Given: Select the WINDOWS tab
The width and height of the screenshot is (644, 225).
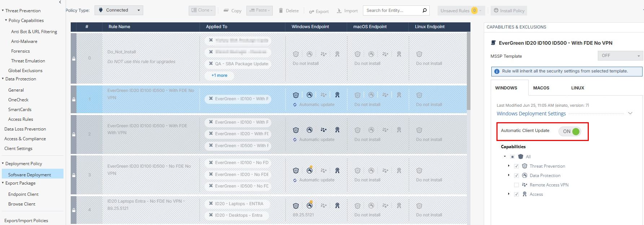Looking at the screenshot, I should coord(506,88).
